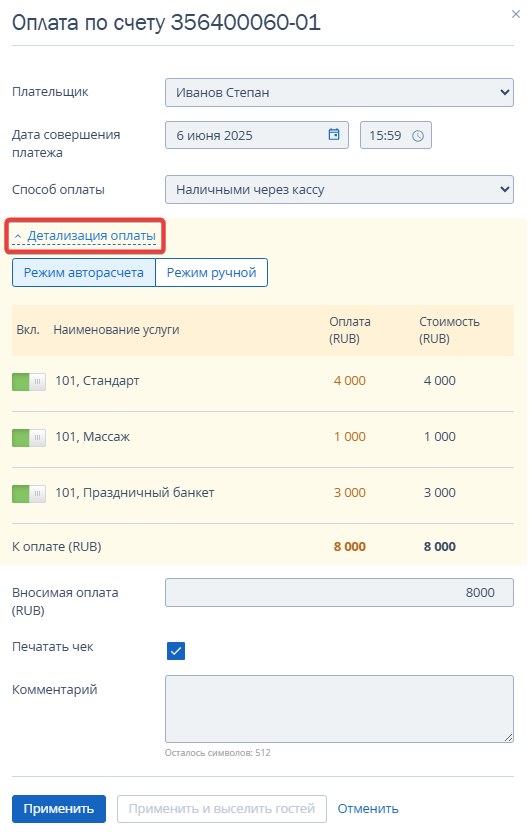The height and width of the screenshot is (833, 529).
Task: Click the textarea resize handle in comment
Action: click(x=508, y=737)
